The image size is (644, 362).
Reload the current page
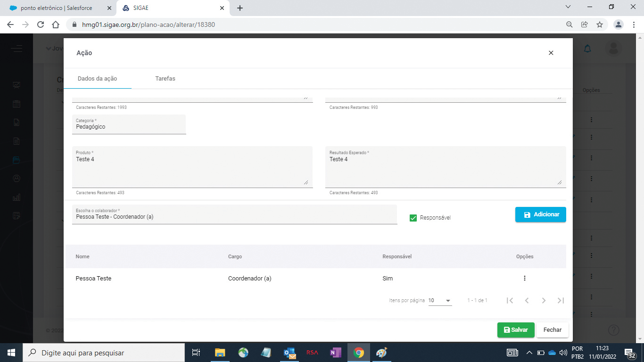click(41, 25)
